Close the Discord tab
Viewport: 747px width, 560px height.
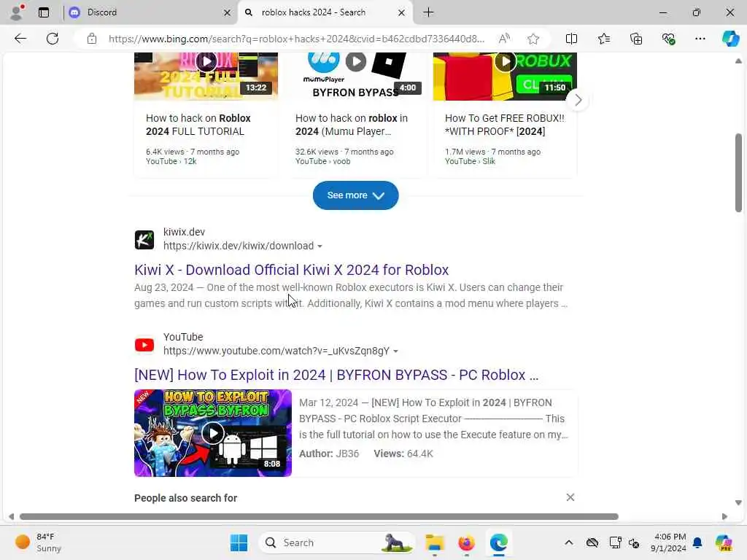coord(228,13)
